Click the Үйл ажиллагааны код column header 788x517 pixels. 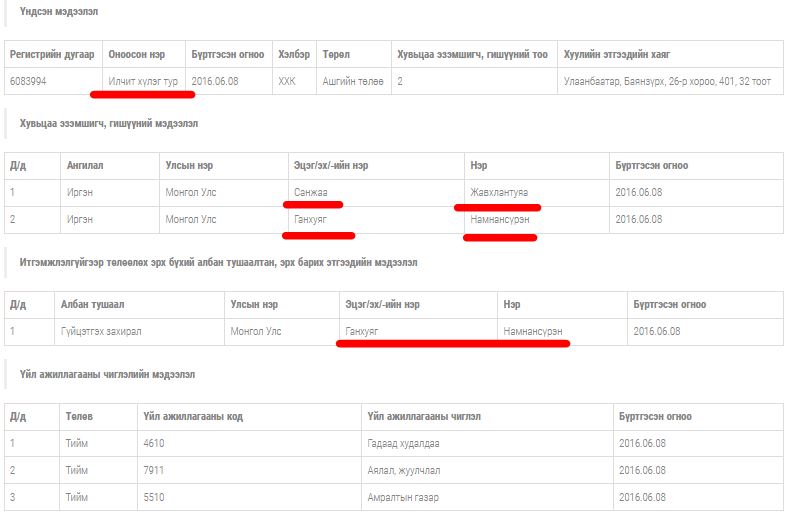(193, 416)
